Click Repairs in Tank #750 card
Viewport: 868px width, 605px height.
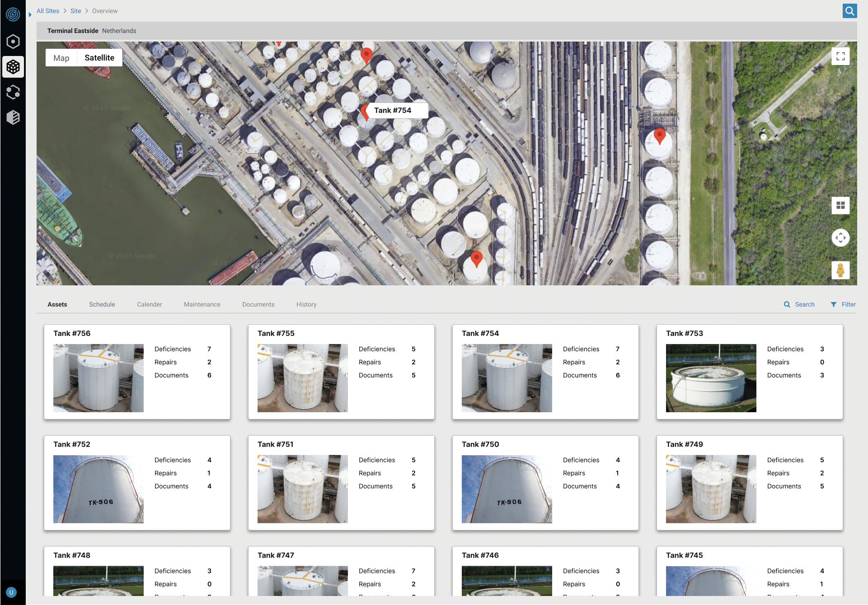tap(574, 473)
